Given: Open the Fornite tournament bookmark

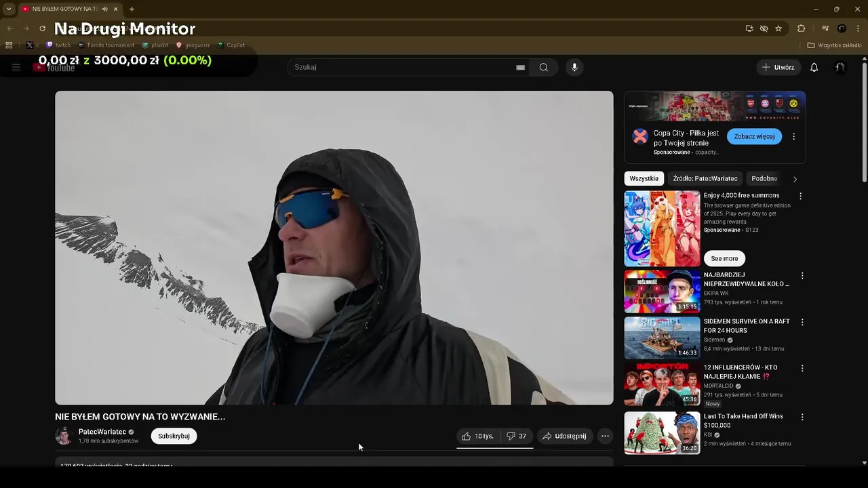Looking at the screenshot, I should pyautogui.click(x=106, y=45).
